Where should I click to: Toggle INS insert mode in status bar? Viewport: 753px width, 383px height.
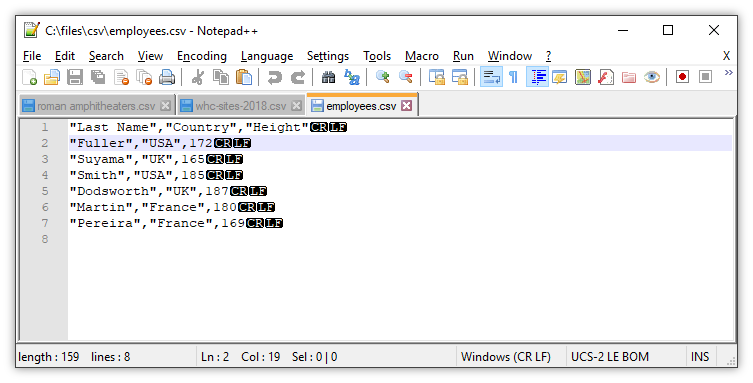700,357
